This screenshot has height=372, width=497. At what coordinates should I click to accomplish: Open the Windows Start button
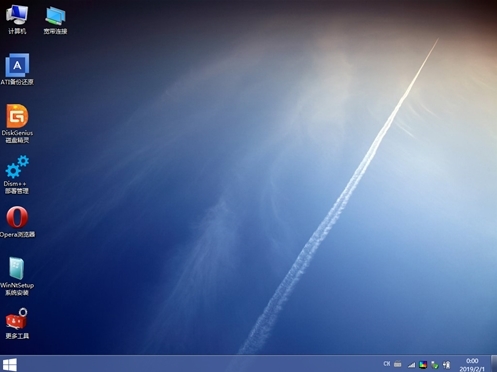(9, 364)
